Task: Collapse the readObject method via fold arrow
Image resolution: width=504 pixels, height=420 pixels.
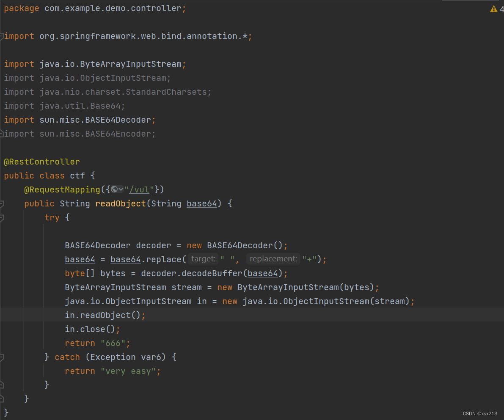Action: click(x=2, y=203)
